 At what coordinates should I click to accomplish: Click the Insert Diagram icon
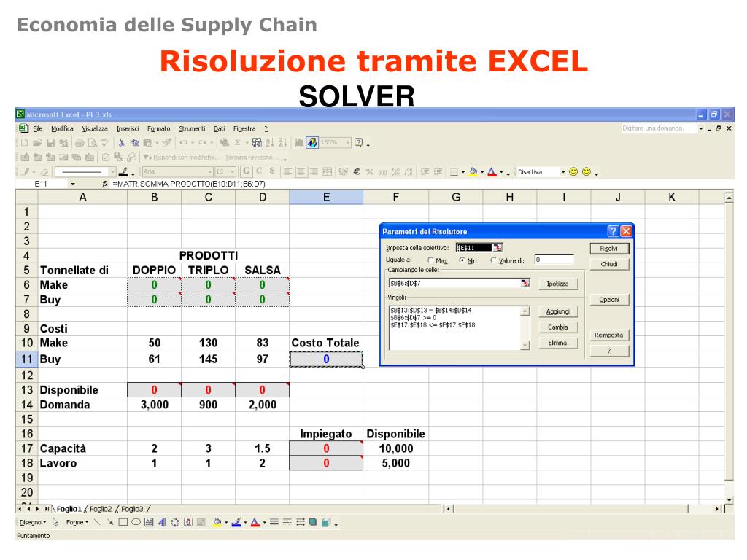click(175, 522)
